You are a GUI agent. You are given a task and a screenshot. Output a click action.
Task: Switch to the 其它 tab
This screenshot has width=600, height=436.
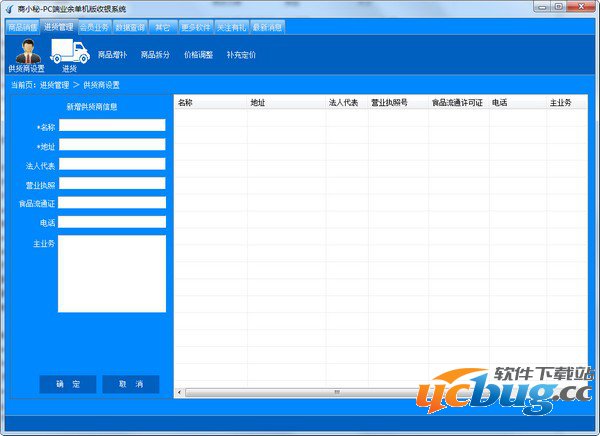163,27
